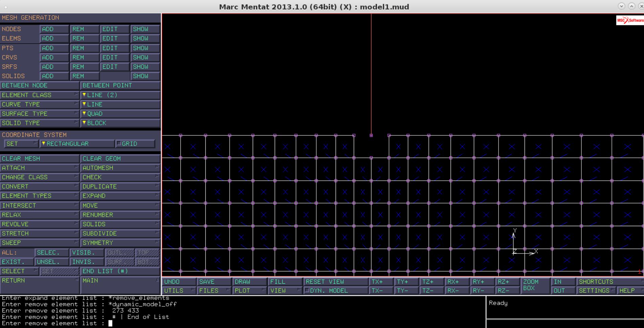Open the ATTACH submenu
Image resolution: width=644 pixels, height=328 pixels.
(x=40, y=168)
